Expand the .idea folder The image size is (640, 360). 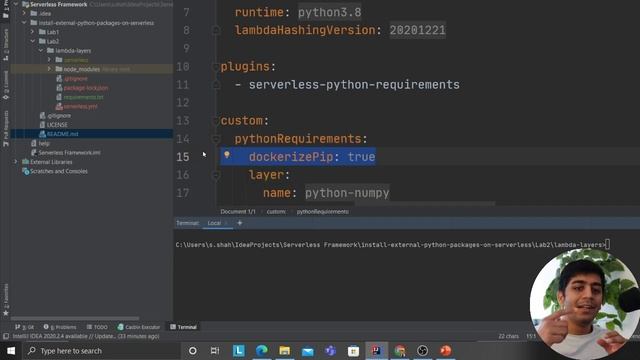pyautogui.click(x=24, y=13)
